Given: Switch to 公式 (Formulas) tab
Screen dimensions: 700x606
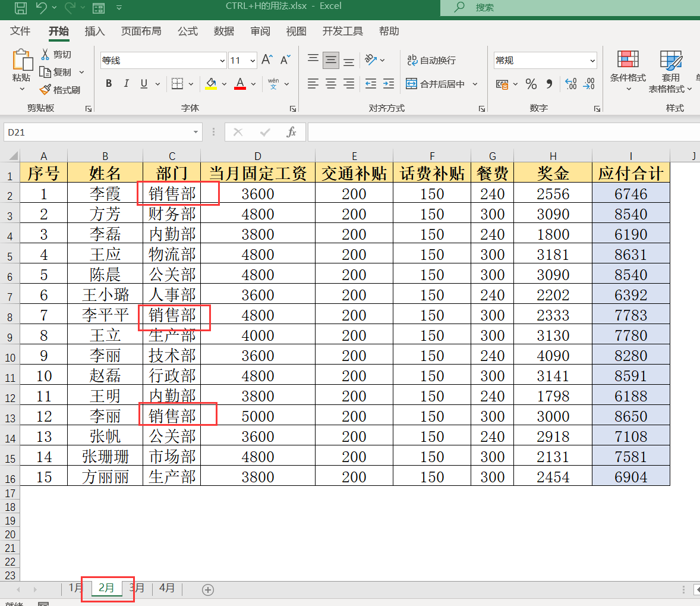Looking at the screenshot, I should pos(188,31).
